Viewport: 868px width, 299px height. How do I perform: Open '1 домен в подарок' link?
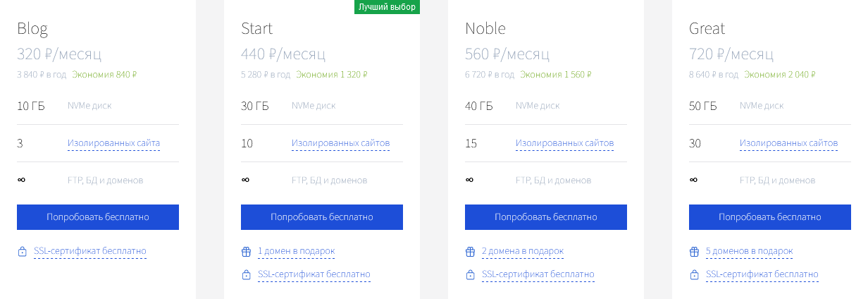pyautogui.click(x=296, y=251)
